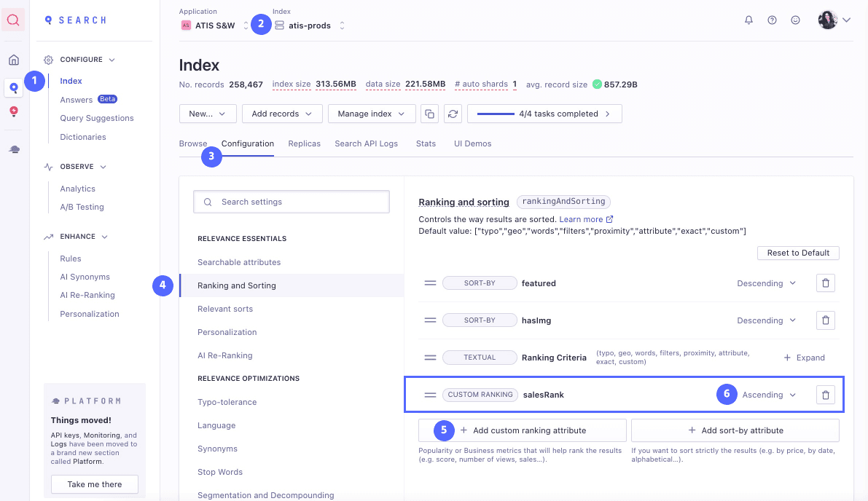Click the external link icon beside Learn more

coord(609,219)
